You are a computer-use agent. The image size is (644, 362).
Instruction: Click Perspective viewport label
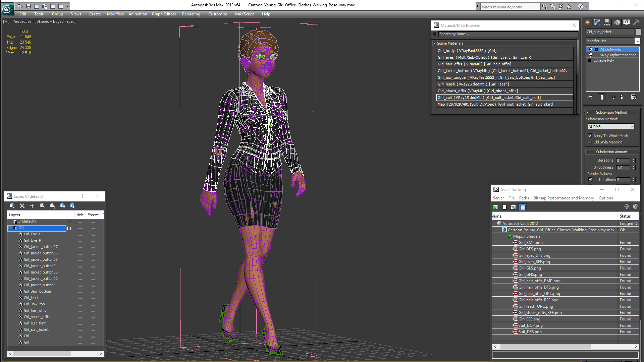[x=22, y=21]
